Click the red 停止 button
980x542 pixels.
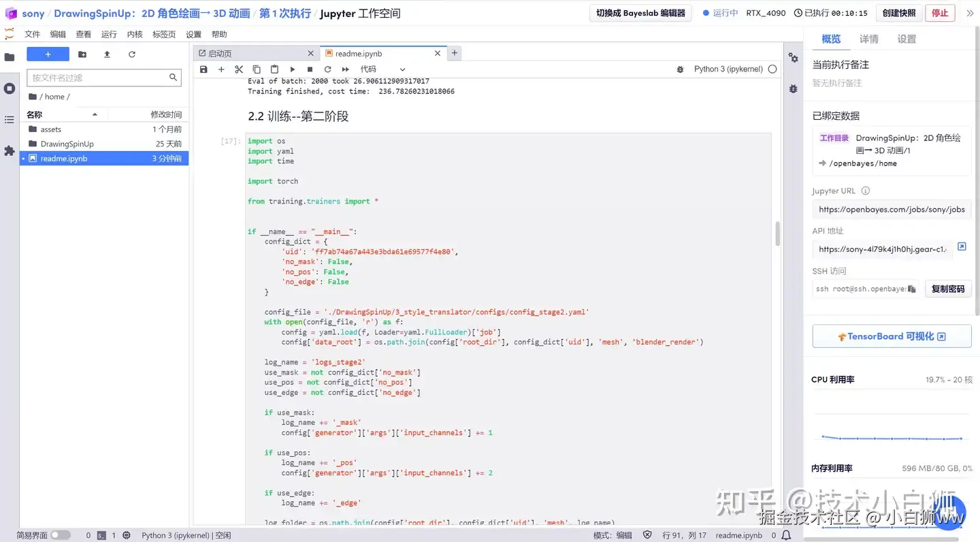940,13
